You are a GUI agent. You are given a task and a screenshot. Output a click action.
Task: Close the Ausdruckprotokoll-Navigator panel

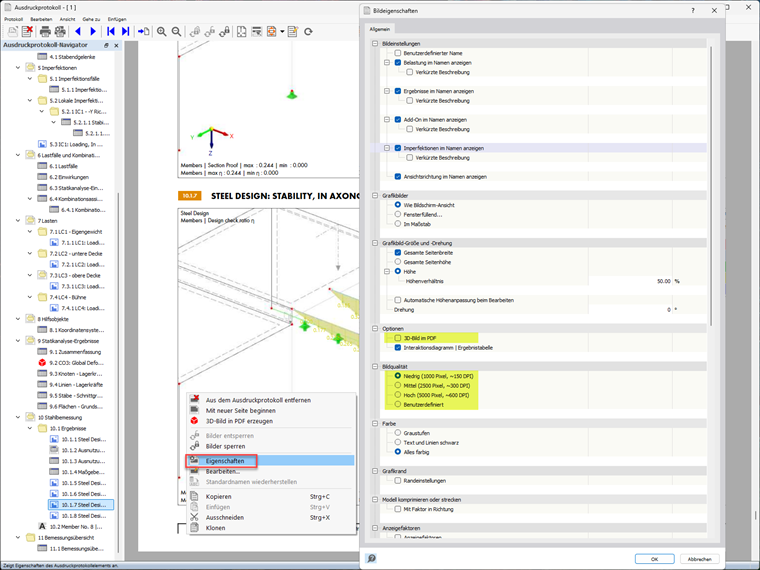[x=116, y=45]
